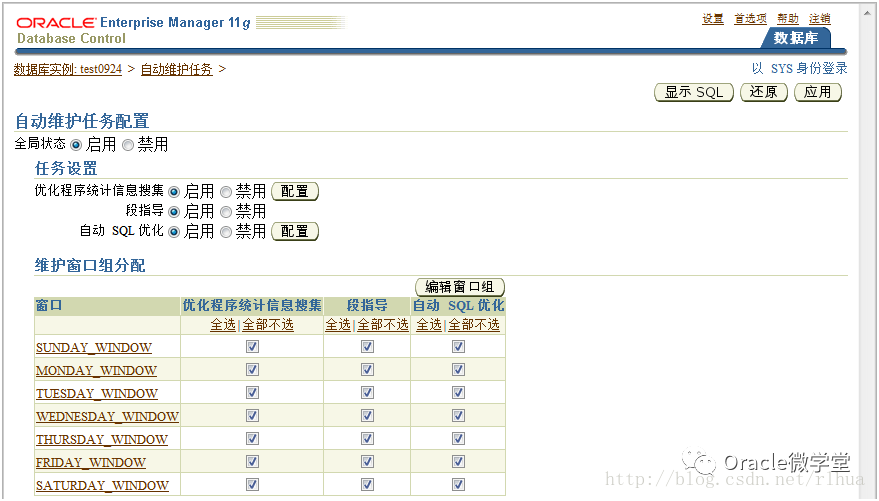Open WEDNESDAY_WINDOW link

tap(107, 416)
